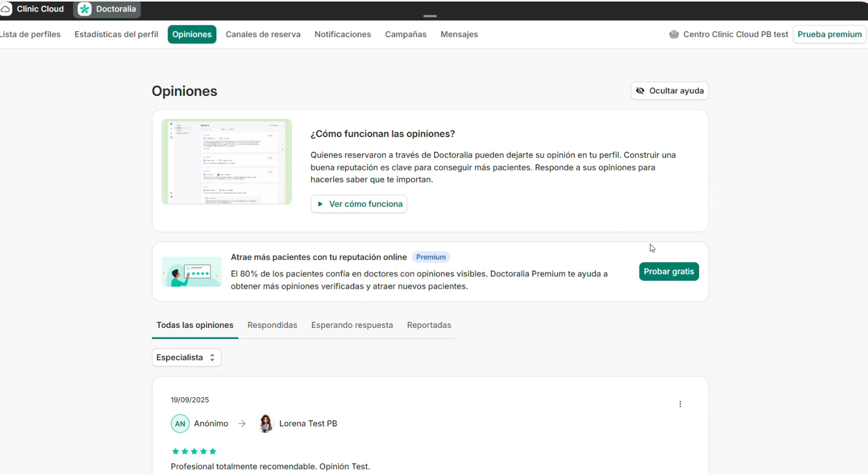This screenshot has width=868, height=475.
Task: Click the Clinic Cloud cloud icon
Action: (6, 9)
